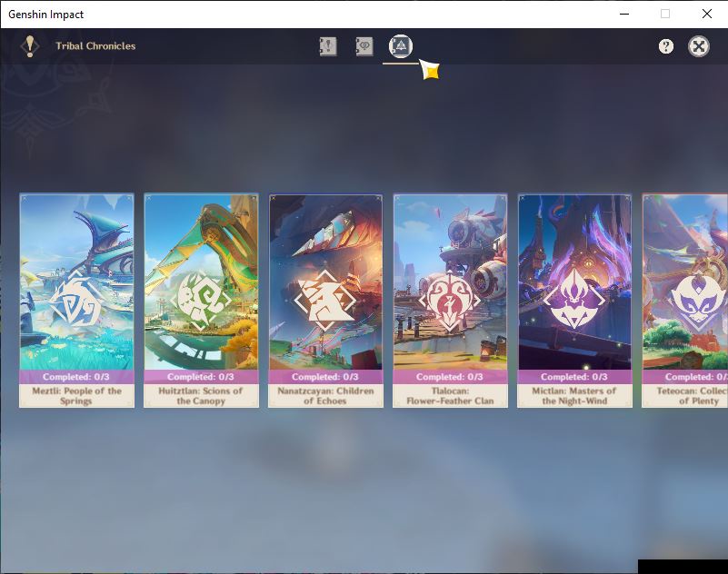
Task: Click the quest exclamation icon beside Tribal Chronicles
Action: (x=30, y=46)
